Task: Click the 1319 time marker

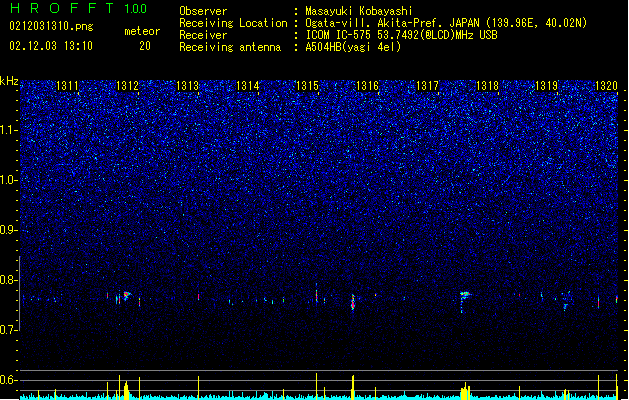Action: (547, 86)
